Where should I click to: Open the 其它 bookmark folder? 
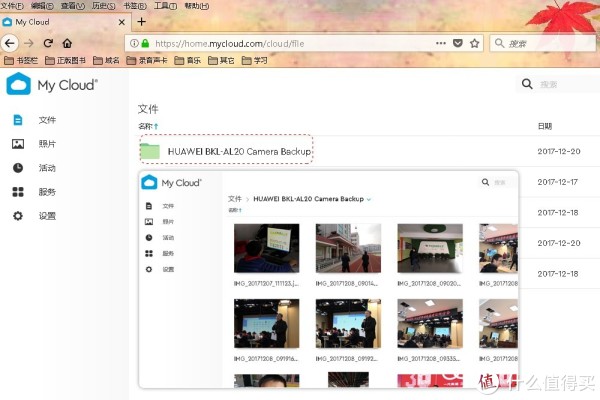(221, 60)
